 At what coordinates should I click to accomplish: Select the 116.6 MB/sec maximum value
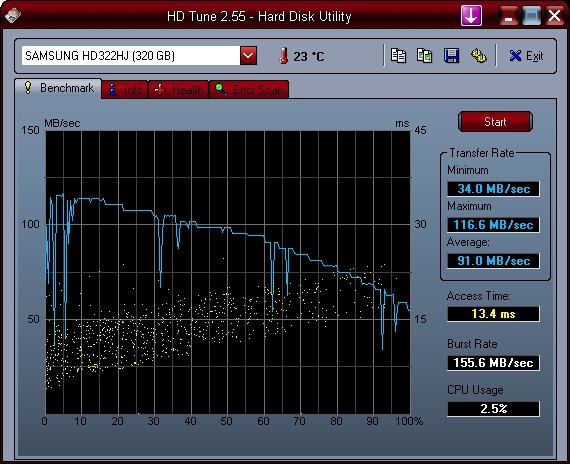[493, 225]
